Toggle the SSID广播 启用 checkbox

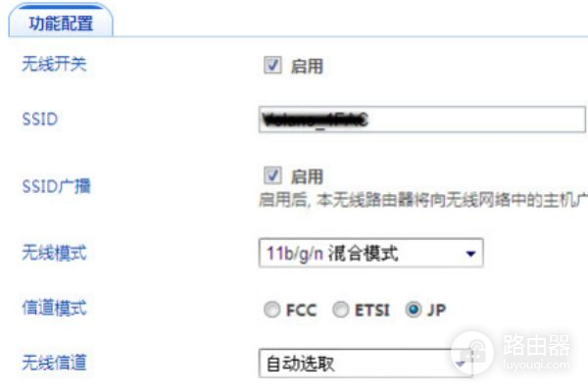coord(272,175)
